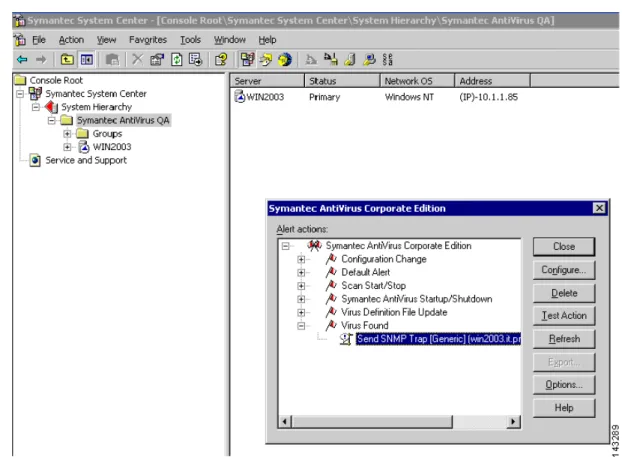622x457 pixels.
Task: Select the Send SNMP Trap [Generic] item
Action: 438,339
